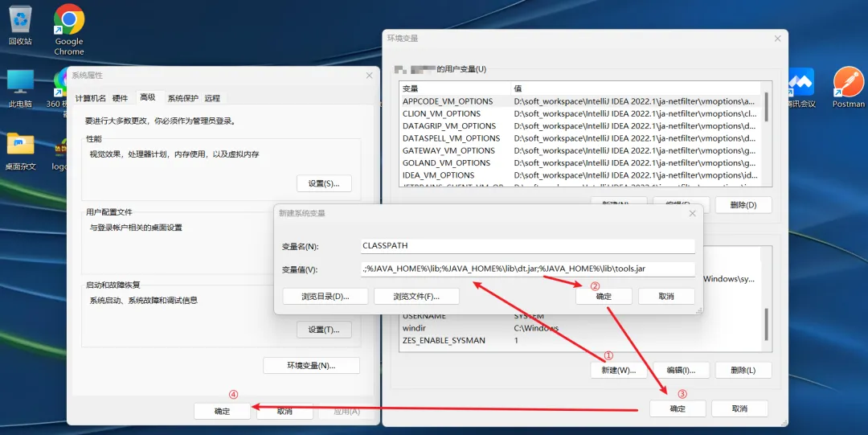Open the Recycle Bin desktop icon

[x=20, y=25]
